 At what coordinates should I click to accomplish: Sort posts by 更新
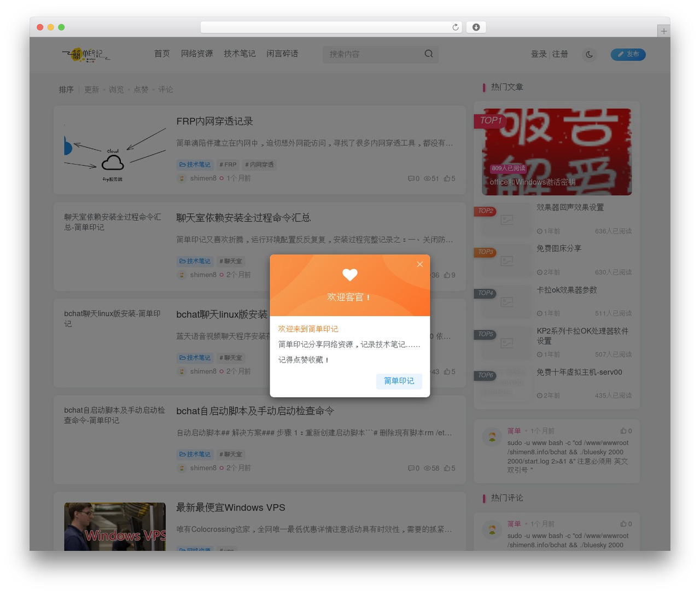coord(91,90)
